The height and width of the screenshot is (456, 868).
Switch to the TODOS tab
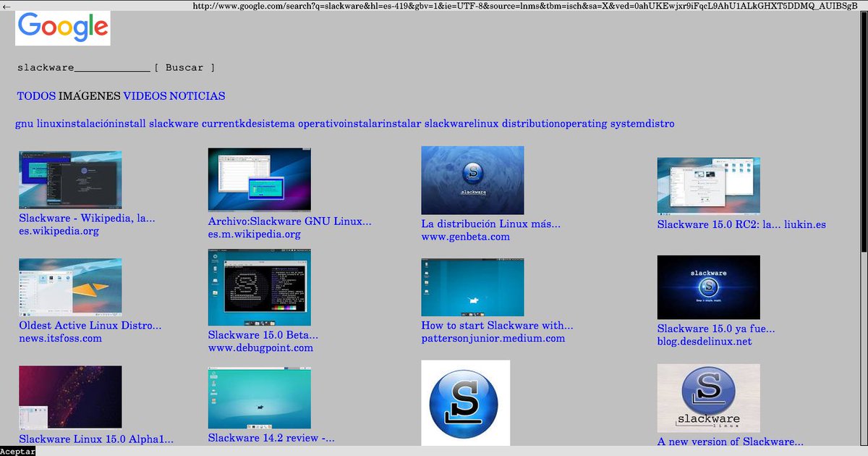click(36, 96)
